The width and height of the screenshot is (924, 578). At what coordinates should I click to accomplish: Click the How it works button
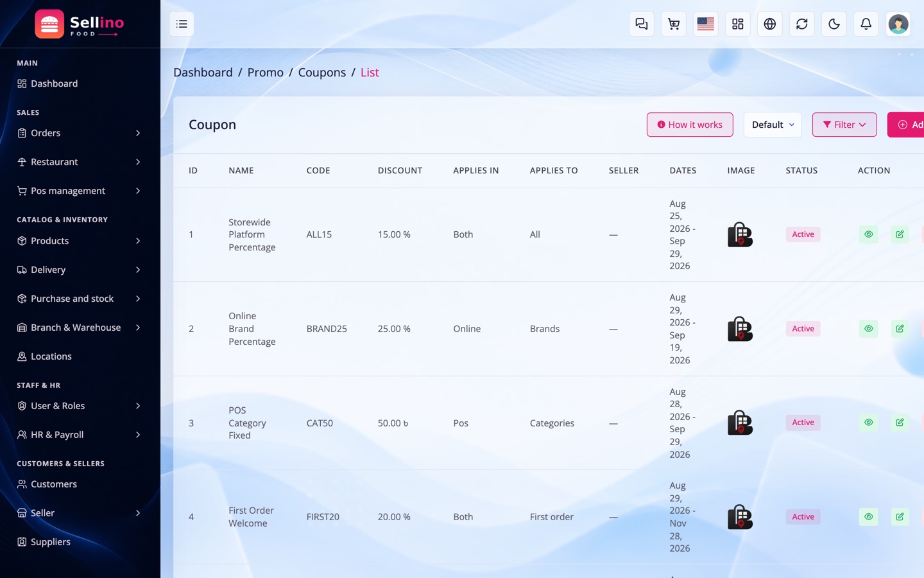coord(690,125)
